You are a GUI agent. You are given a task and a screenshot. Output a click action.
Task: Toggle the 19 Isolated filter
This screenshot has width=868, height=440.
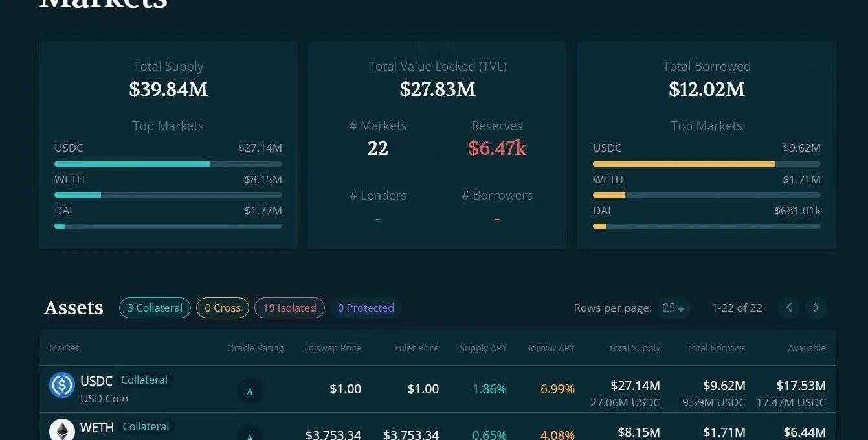click(289, 308)
